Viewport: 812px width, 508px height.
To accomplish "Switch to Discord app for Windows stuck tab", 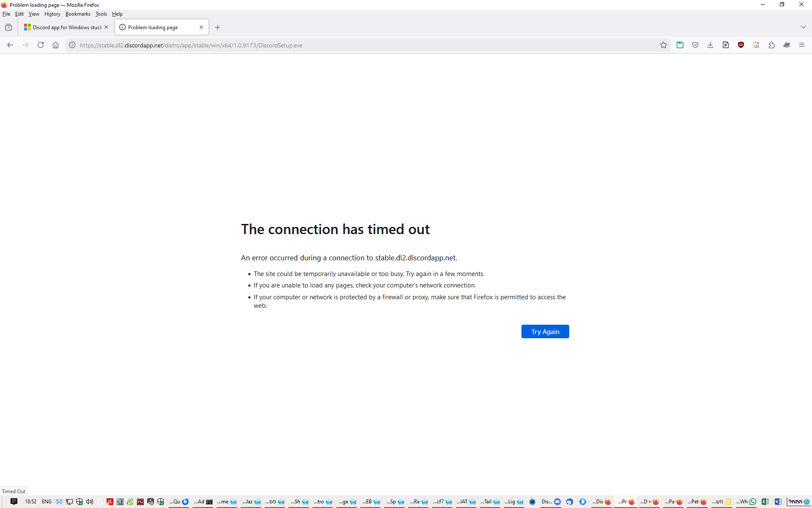I will point(63,27).
